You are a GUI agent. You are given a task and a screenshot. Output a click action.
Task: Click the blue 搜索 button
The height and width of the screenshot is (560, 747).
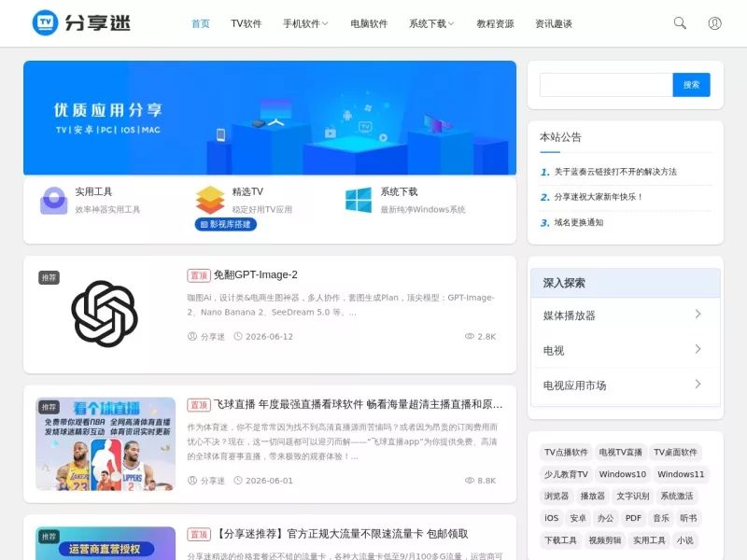(691, 85)
